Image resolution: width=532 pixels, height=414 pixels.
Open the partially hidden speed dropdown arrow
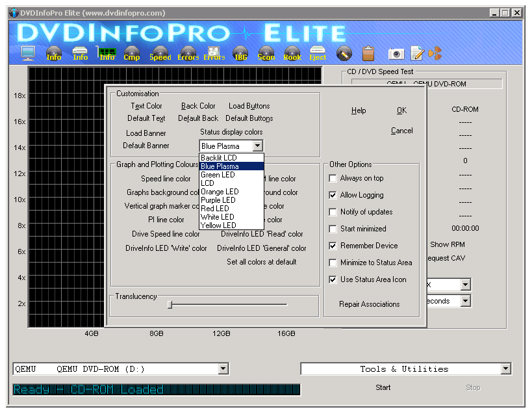click(x=466, y=285)
